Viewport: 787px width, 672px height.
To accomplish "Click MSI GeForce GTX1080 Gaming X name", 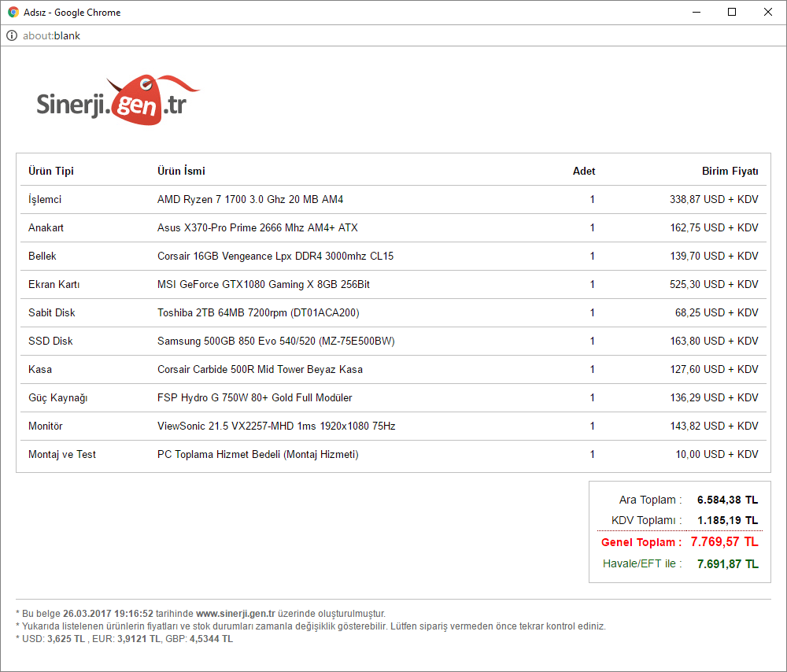I will (263, 285).
